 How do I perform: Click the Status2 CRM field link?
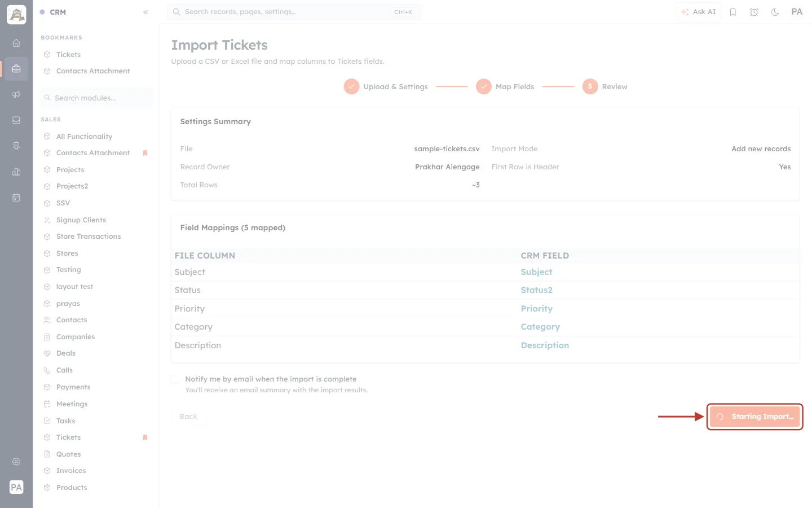click(x=536, y=290)
